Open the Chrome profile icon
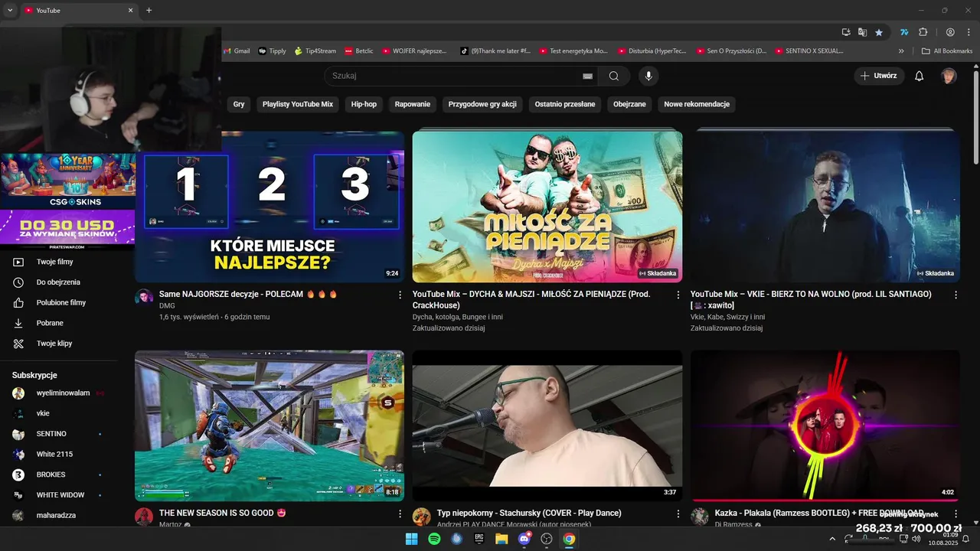 [950, 32]
